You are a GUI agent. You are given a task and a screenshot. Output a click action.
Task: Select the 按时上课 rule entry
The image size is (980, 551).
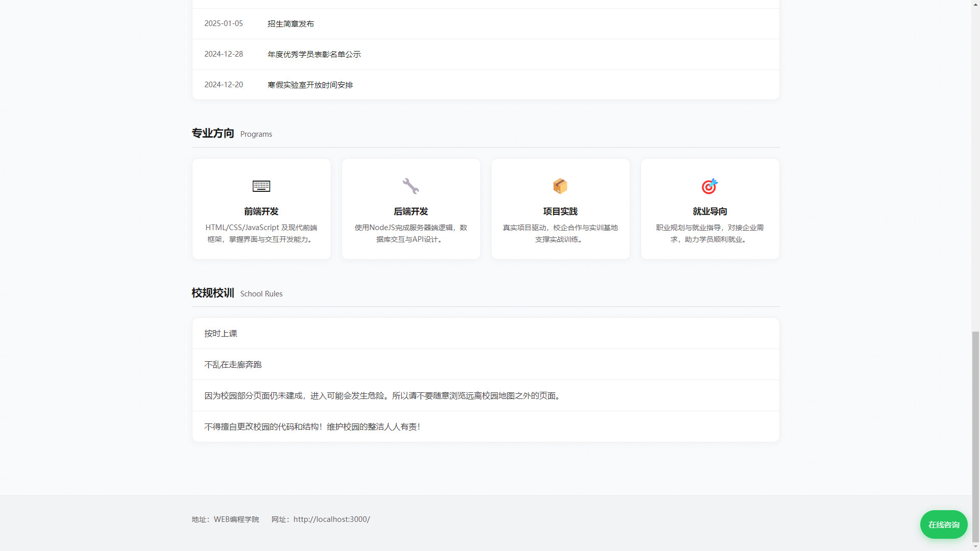[220, 333]
